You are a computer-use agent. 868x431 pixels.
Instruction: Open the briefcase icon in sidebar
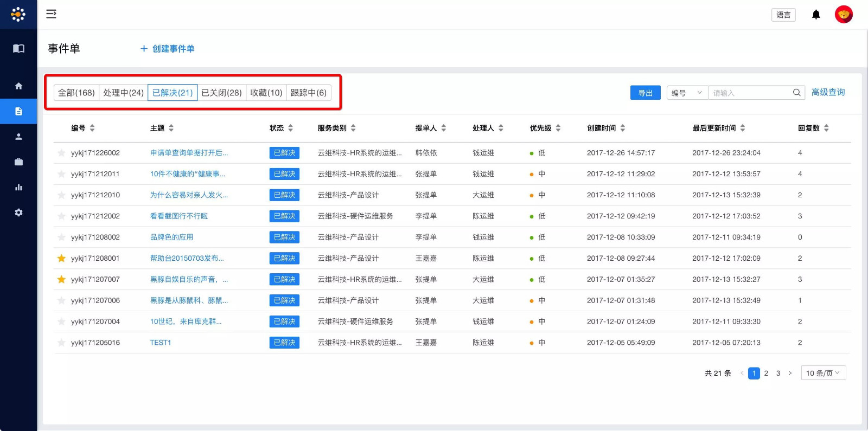click(x=18, y=162)
